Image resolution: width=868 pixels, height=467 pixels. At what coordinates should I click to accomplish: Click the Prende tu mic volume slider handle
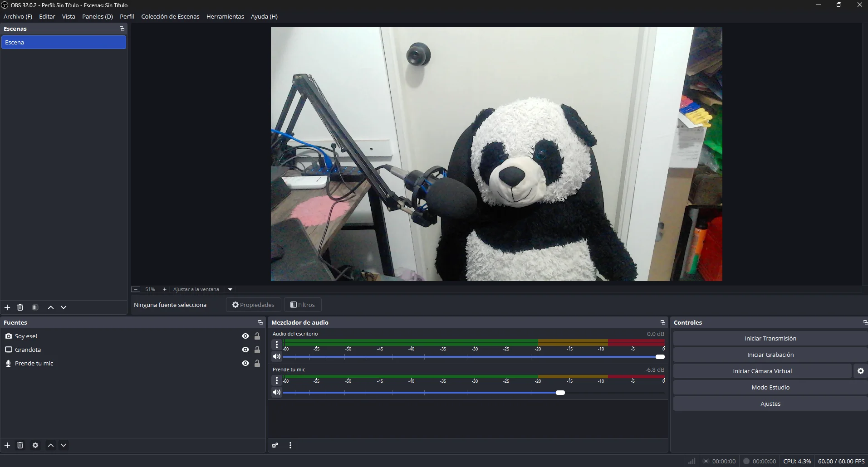pos(560,393)
